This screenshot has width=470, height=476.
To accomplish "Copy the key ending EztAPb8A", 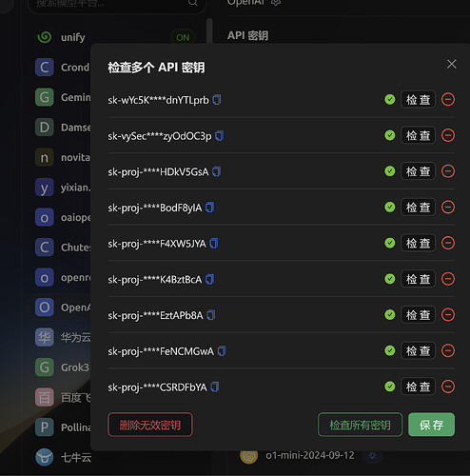I will [x=211, y=315].
